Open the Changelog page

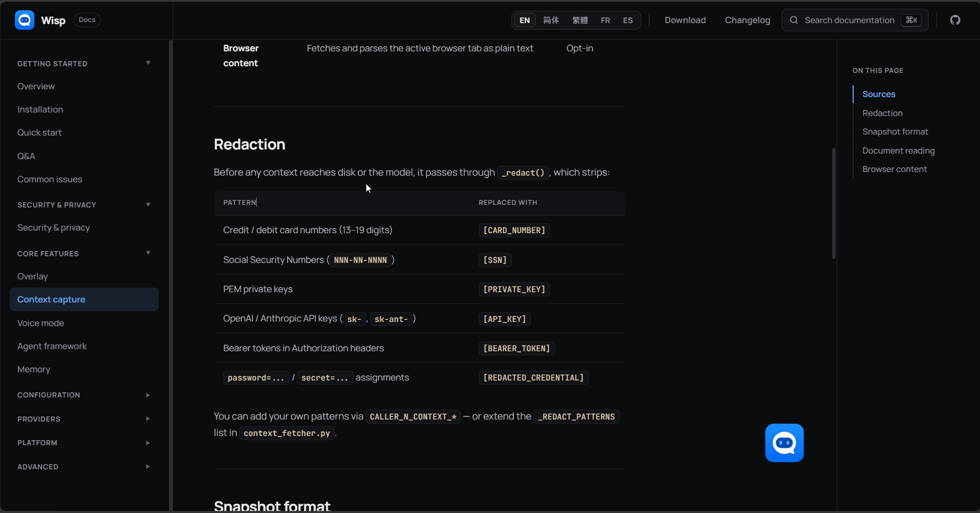coord(747,20)
